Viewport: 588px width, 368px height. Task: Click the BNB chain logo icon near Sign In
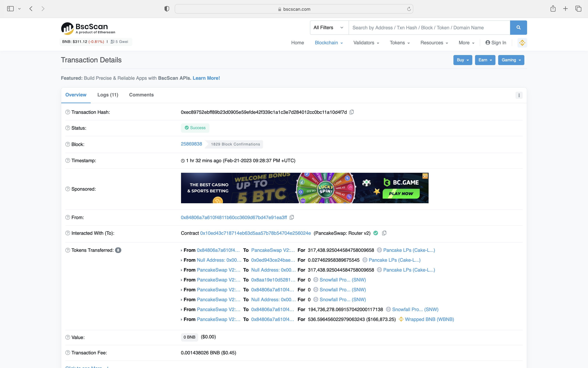(522, 43)
